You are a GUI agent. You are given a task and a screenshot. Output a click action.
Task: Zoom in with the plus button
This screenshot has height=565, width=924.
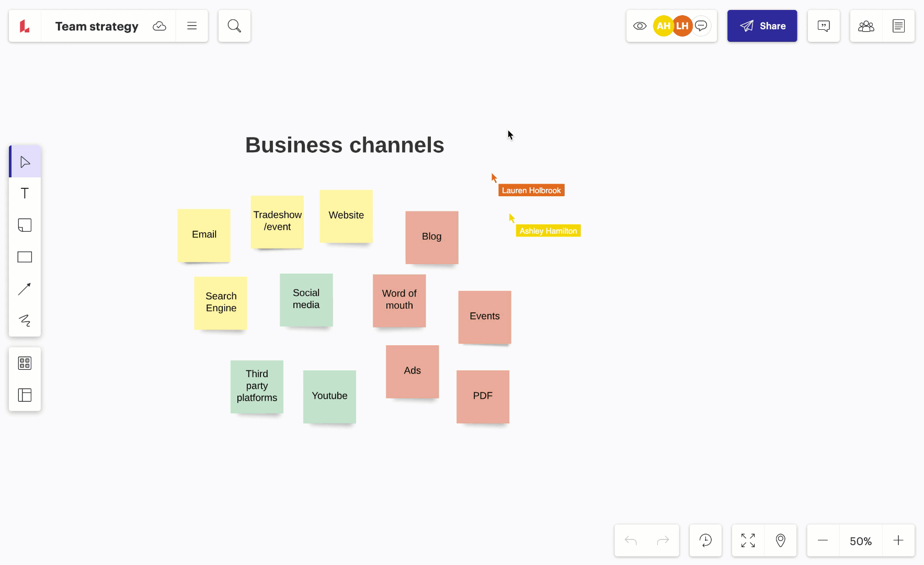pyautogui.click(x=898, y=540)
